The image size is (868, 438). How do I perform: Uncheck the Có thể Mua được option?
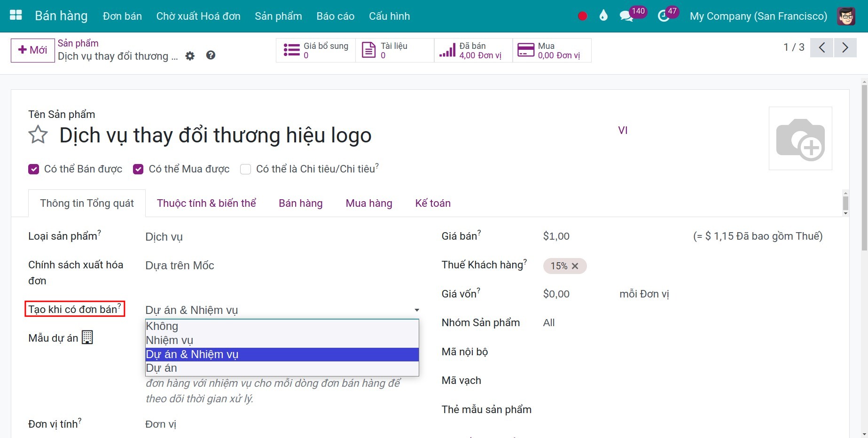point(138,169)
